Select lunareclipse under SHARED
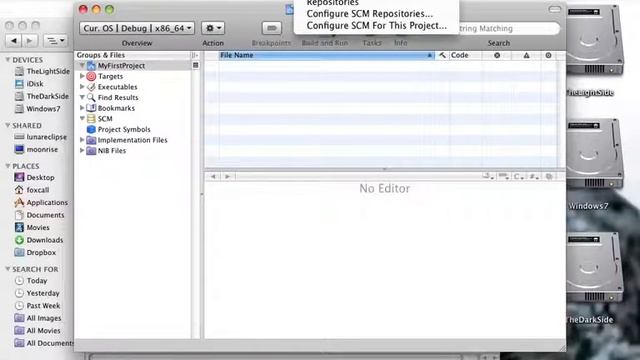The height and width of the screenshot is (360, 640). (x=40, y=137)
